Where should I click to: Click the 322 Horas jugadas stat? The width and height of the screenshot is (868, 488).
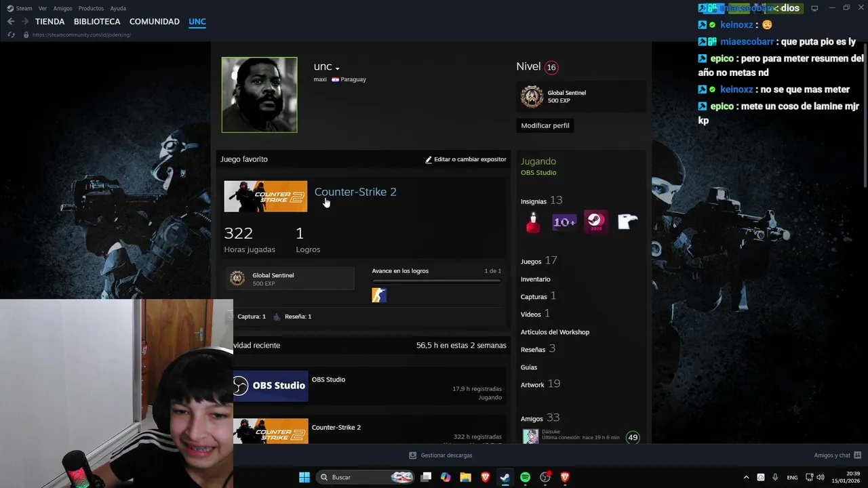250,239
